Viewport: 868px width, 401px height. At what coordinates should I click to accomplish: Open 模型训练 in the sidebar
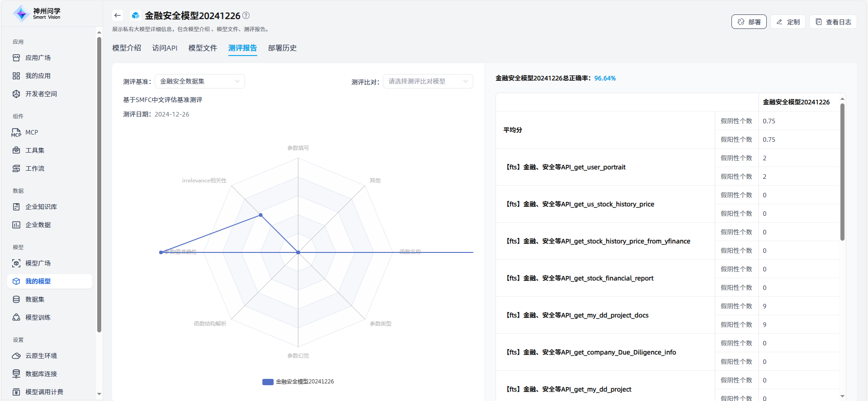click(38, 317)
